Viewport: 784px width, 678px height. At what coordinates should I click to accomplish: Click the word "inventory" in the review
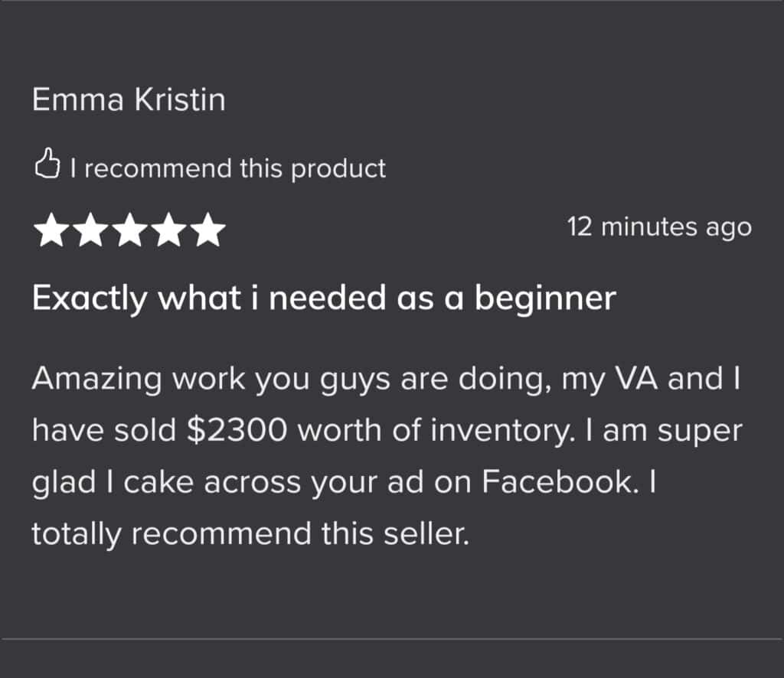pyautogui.click(x=495, y=431)
